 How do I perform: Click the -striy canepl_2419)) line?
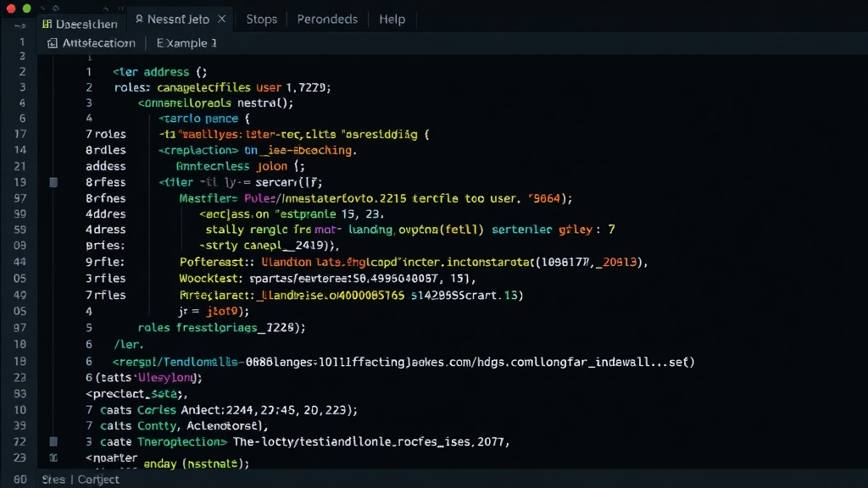(x=269, y=245)
